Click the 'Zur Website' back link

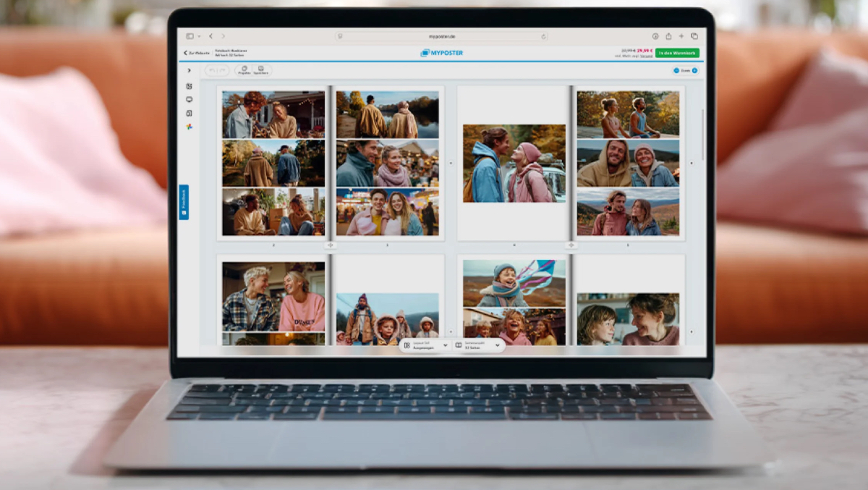click(x=197, y=53)
